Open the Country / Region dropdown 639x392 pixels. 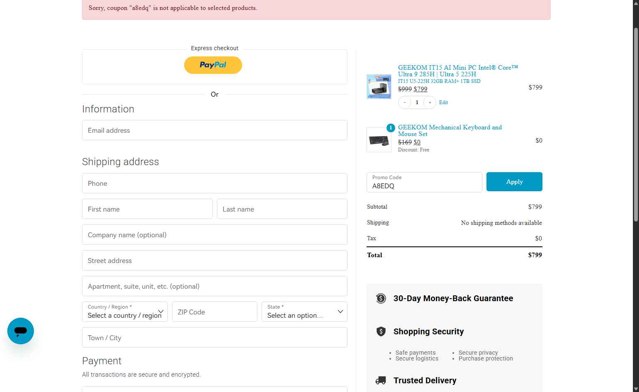[125, 312]
